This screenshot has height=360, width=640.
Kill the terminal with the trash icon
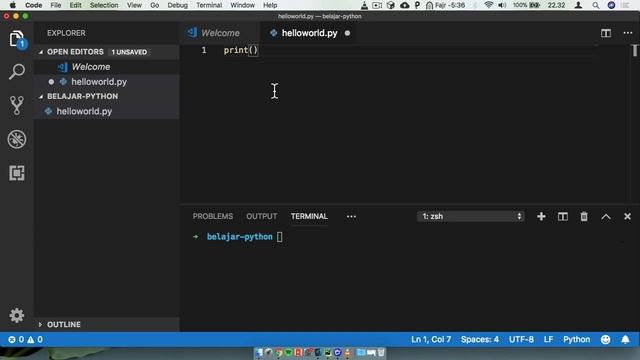coord(584,216)
